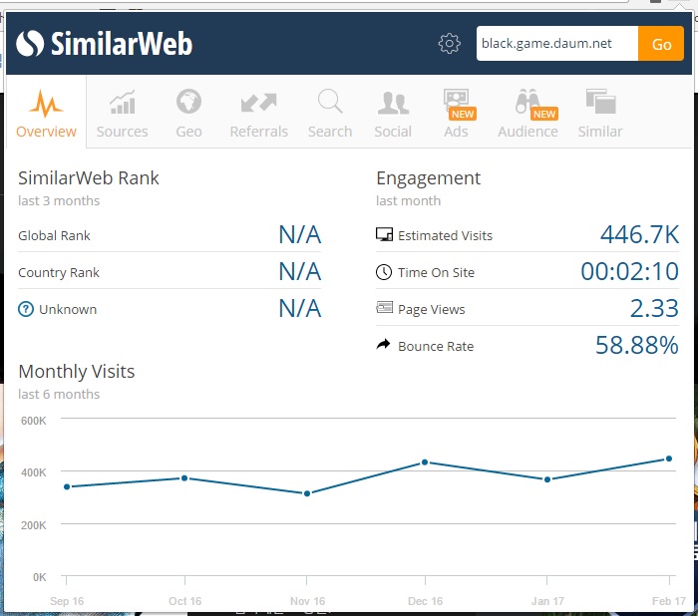Click the 600K axis label
The width and height of the screenshot is (698, 616).
[33, 421]
